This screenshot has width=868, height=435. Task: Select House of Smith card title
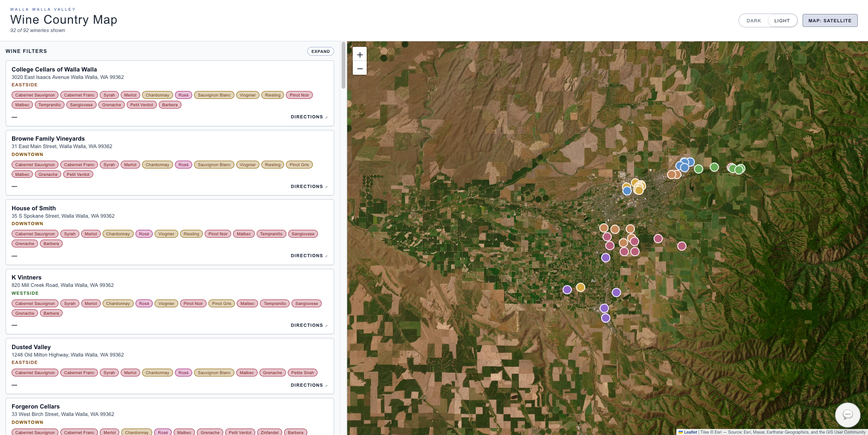(33, 208)
